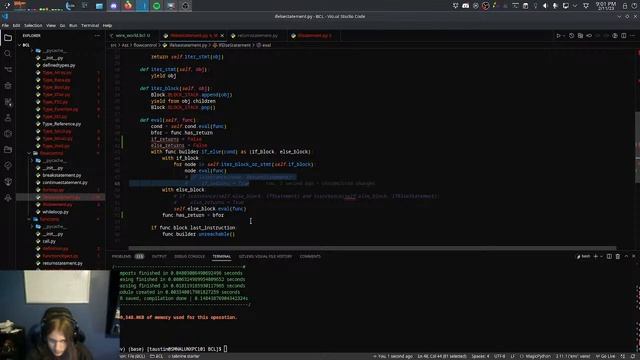Open the View menu
This screenshot has width=640, height=360.
click(x=51, y=25)
